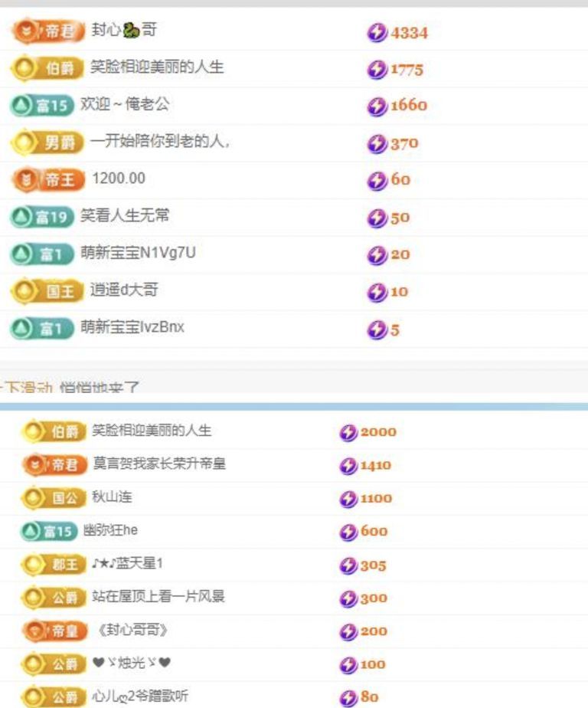Select username ❤ㄚ烛光ㄚ❤
Image resolution: width=588 pixels, height=708 pixels.
[x=132, y=662]
